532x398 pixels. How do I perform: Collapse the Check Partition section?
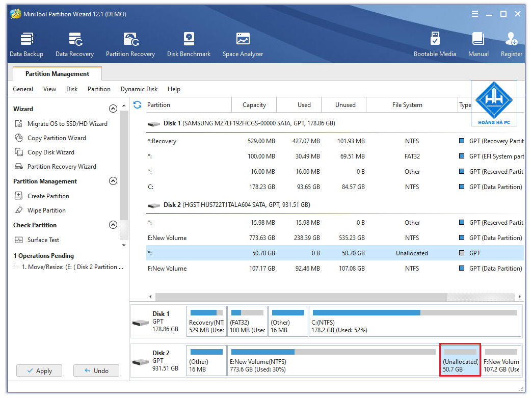point(113,225)
